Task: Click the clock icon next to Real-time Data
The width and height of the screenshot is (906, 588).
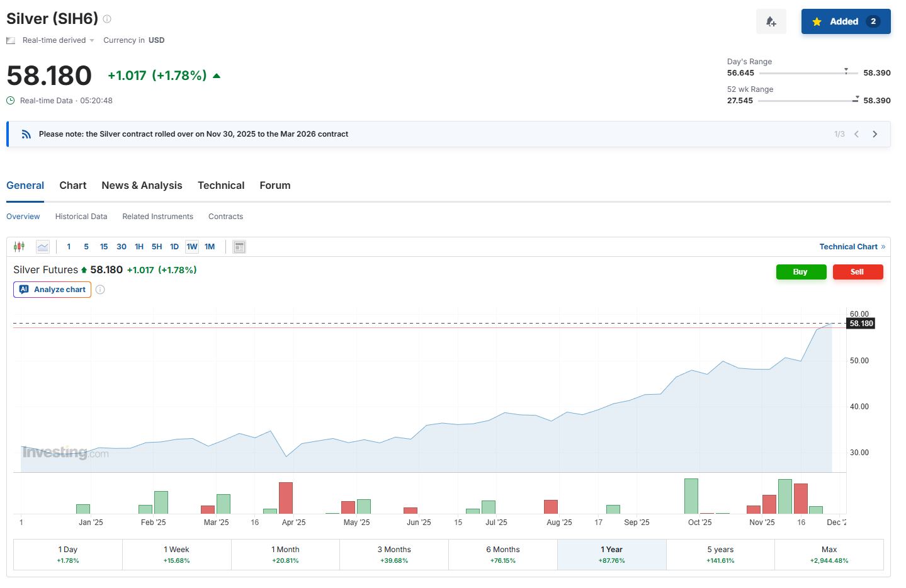Action: click(11, 101)
